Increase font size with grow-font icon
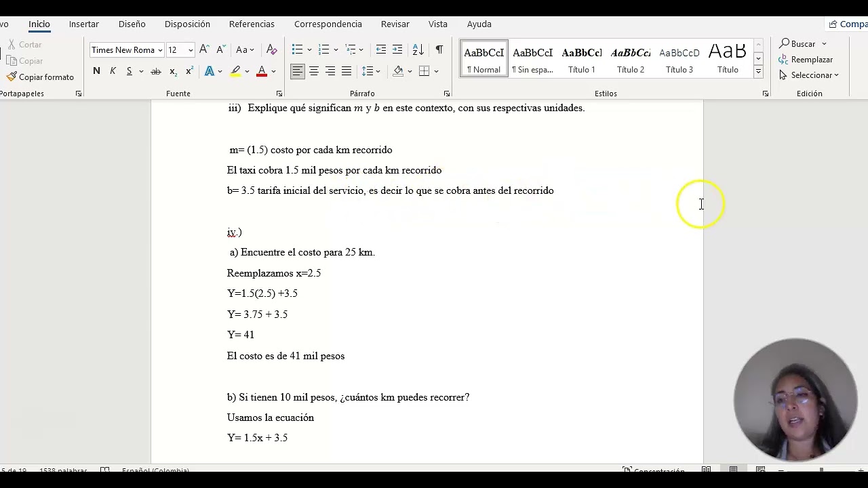This screenshot has width=868, height=488. tap(204, 50)
